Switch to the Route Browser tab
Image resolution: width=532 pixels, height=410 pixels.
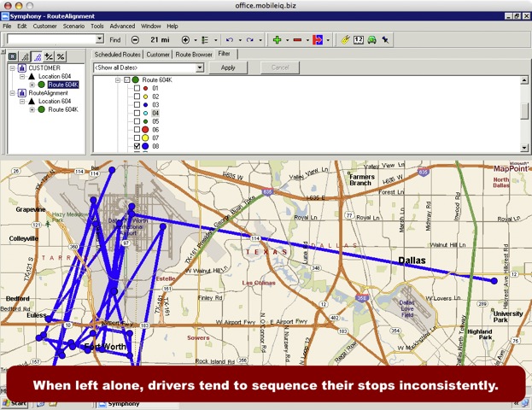194,55
